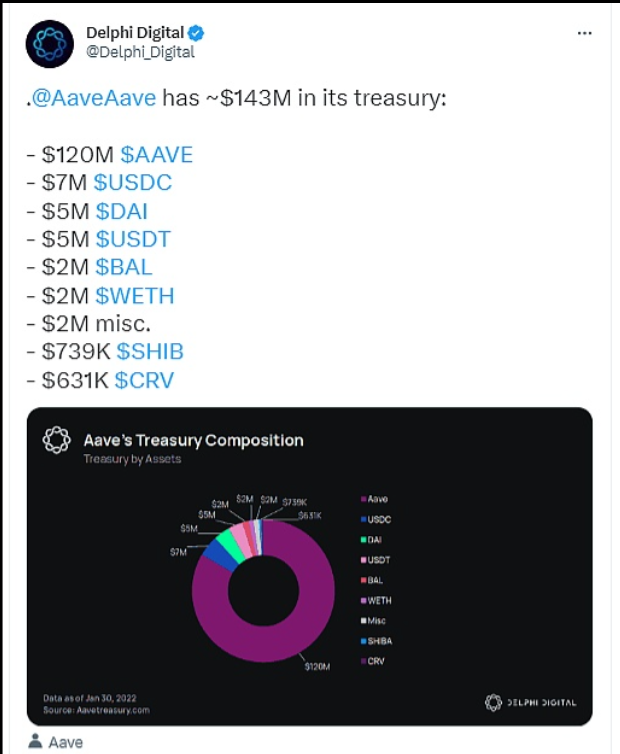
Task: Click the $USDT cashtag
Action: (x=133, y=239)
